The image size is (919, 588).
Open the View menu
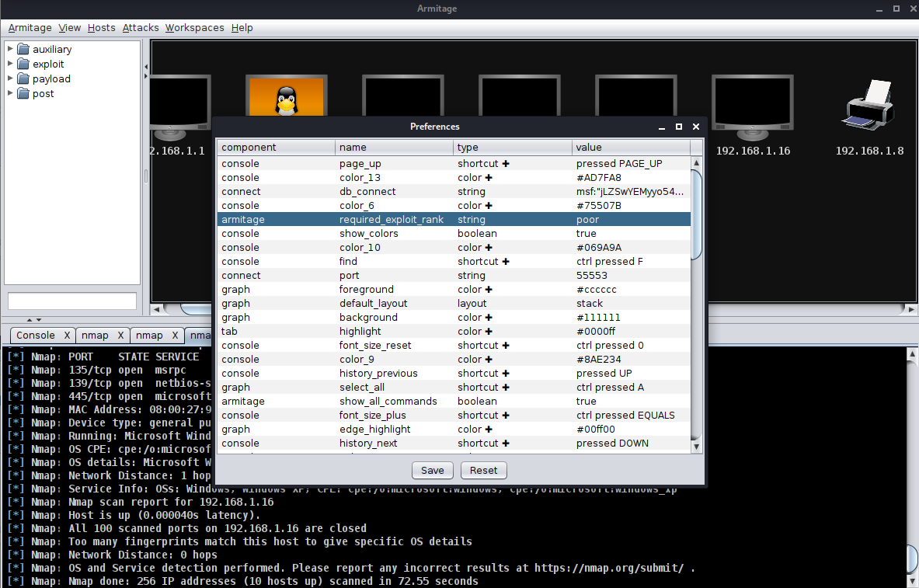(x=70, y=27)
